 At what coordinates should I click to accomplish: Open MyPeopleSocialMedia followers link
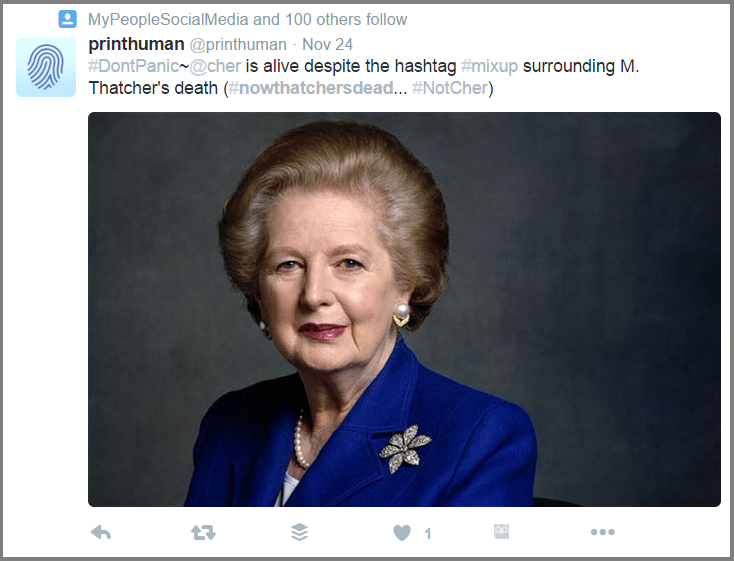tap(247, 20)
